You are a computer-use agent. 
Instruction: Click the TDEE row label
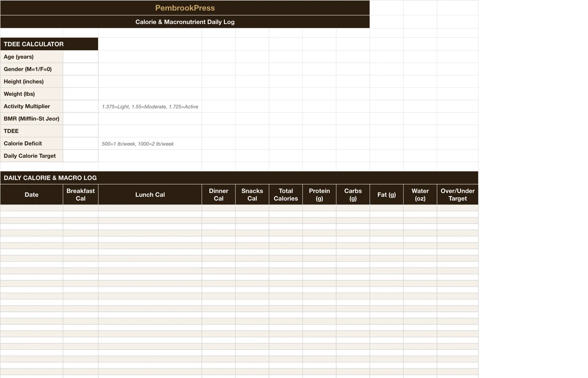point(32,131)
